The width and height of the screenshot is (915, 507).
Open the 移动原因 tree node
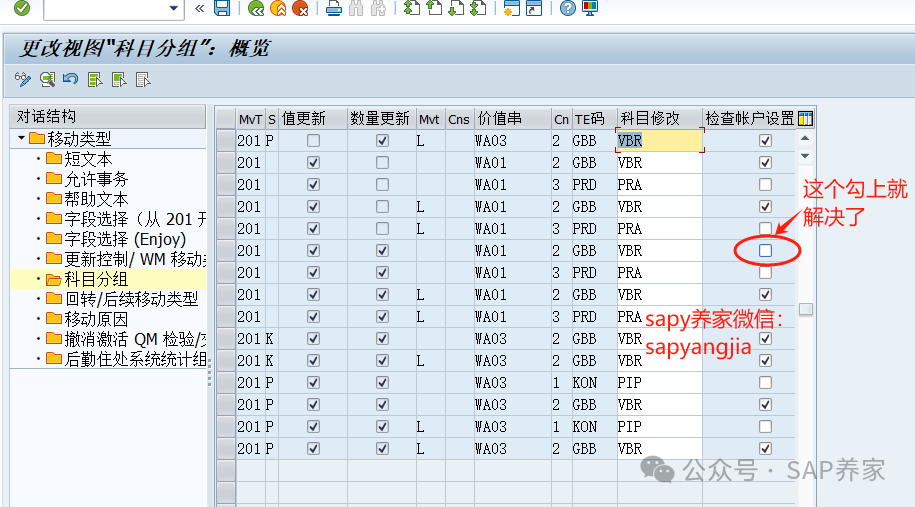(96, 319)
